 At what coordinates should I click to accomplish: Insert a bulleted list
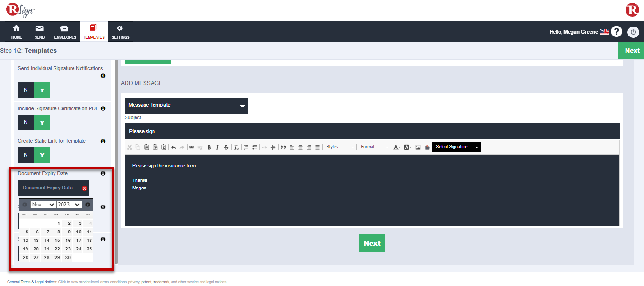254,147
